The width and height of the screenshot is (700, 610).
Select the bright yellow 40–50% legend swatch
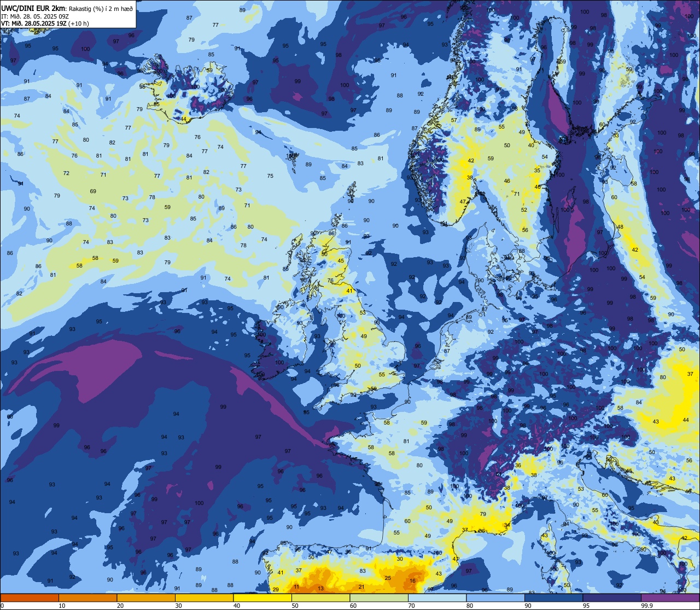pos(262,597)
